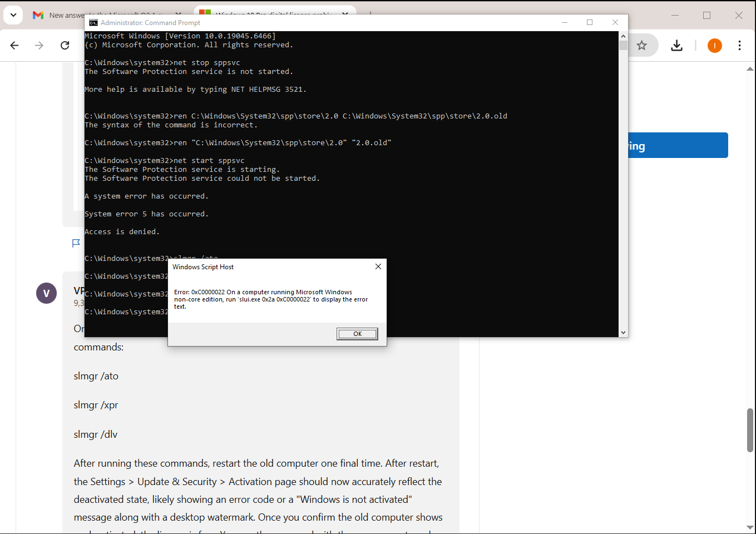Open the three-dot Chrome menu
Image resolution: width=756 pixels, height=534 pixels.
(740, 46)
